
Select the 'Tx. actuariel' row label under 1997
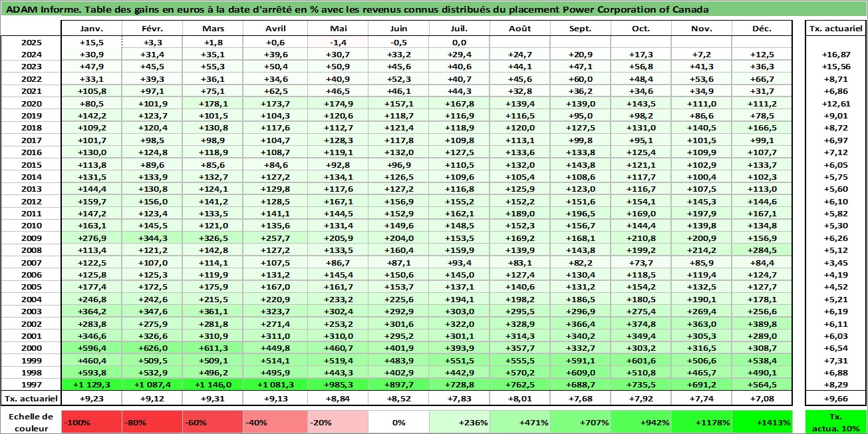[x=31, y=399]
